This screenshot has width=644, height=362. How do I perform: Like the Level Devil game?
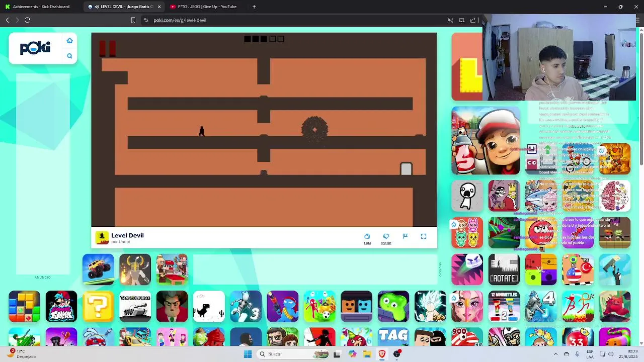click(x=367, y=236)
